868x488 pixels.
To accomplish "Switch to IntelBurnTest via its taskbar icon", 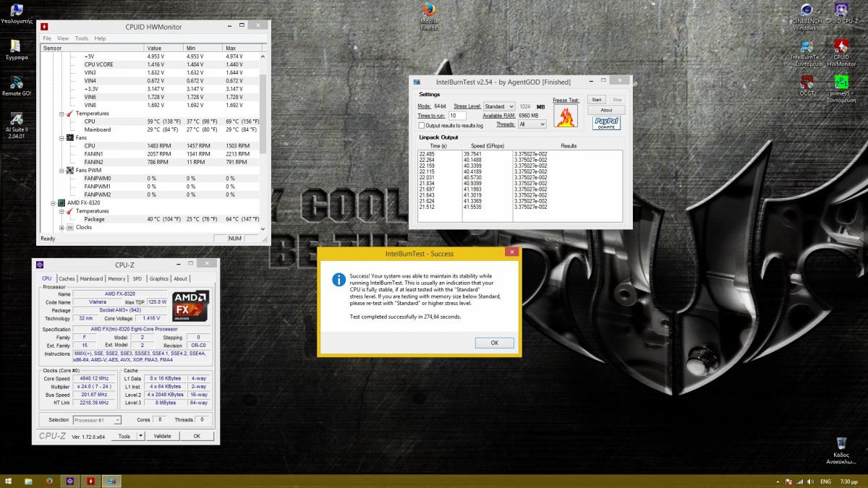I will click(111, 481).
